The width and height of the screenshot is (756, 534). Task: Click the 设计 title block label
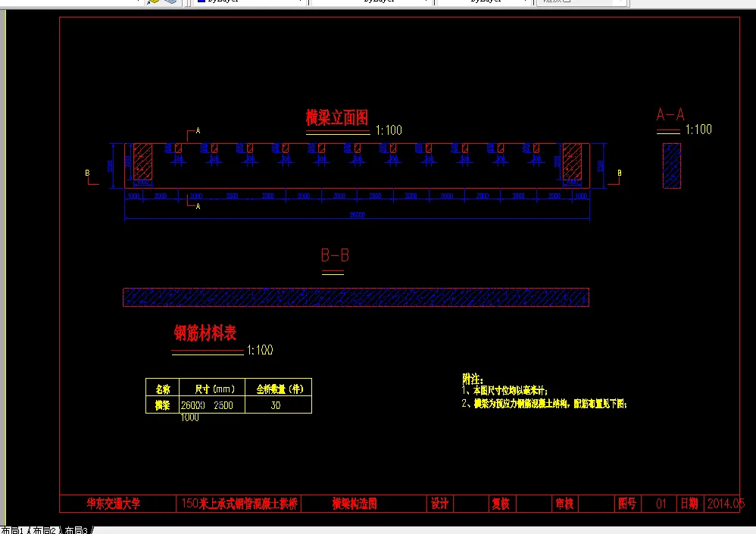point(439,504)
